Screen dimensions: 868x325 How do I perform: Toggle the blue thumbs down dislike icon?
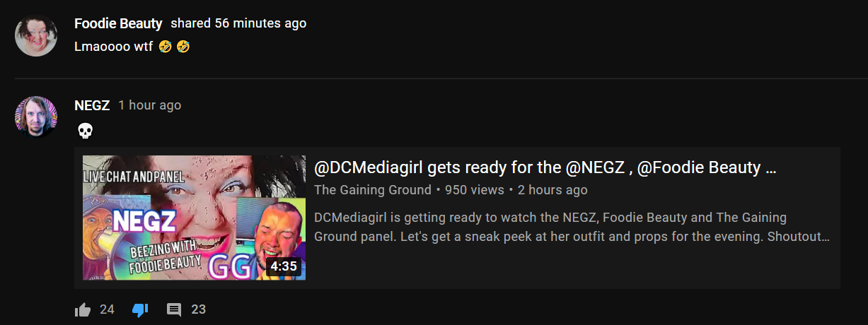pyautogui.click(x=140, y=309)
